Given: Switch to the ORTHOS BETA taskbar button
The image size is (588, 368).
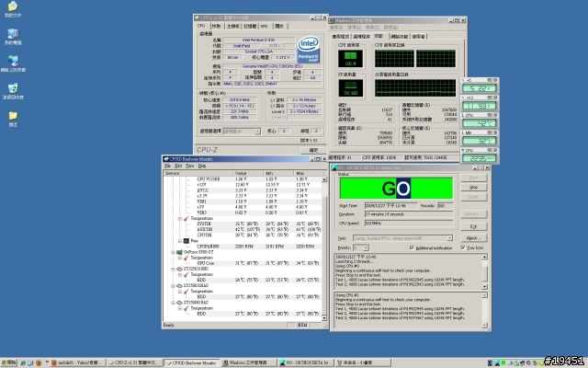Looking at the screenshot, I should click(x=305, y=362).
